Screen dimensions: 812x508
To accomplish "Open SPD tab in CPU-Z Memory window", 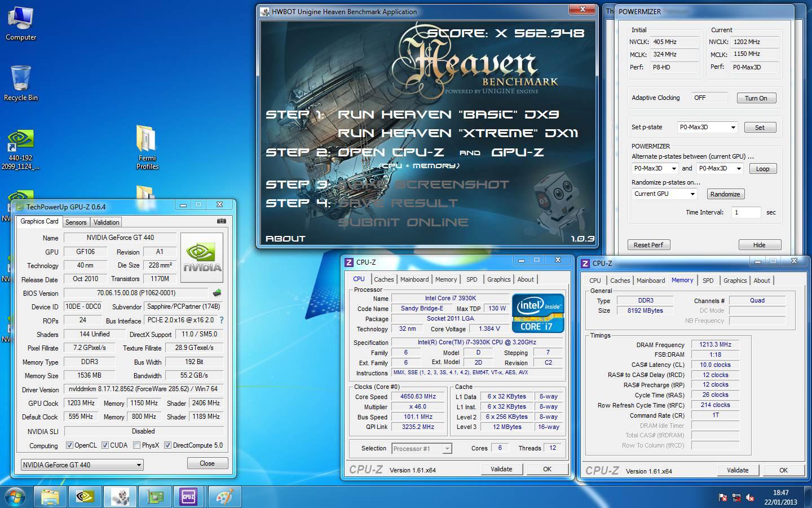I will pyautogui.click(x=708, y=281).
